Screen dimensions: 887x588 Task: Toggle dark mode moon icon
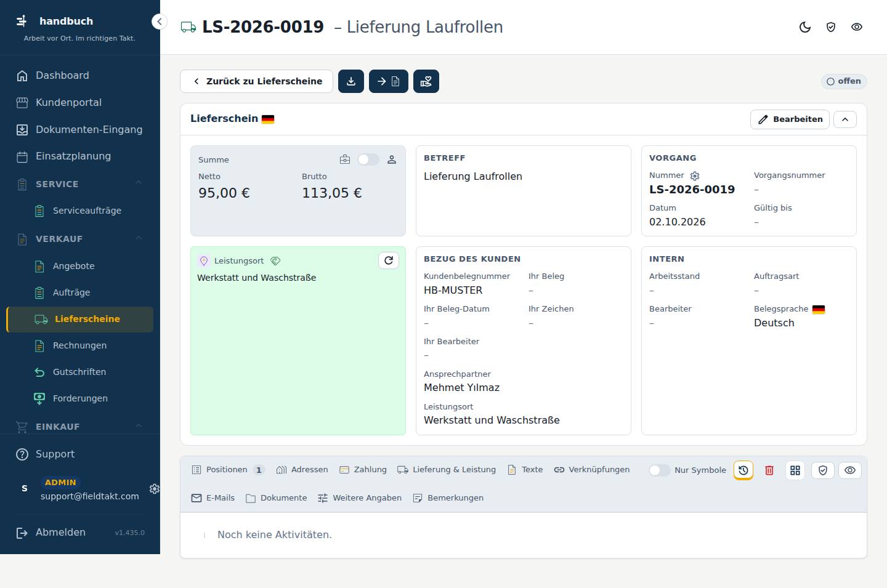805,27
